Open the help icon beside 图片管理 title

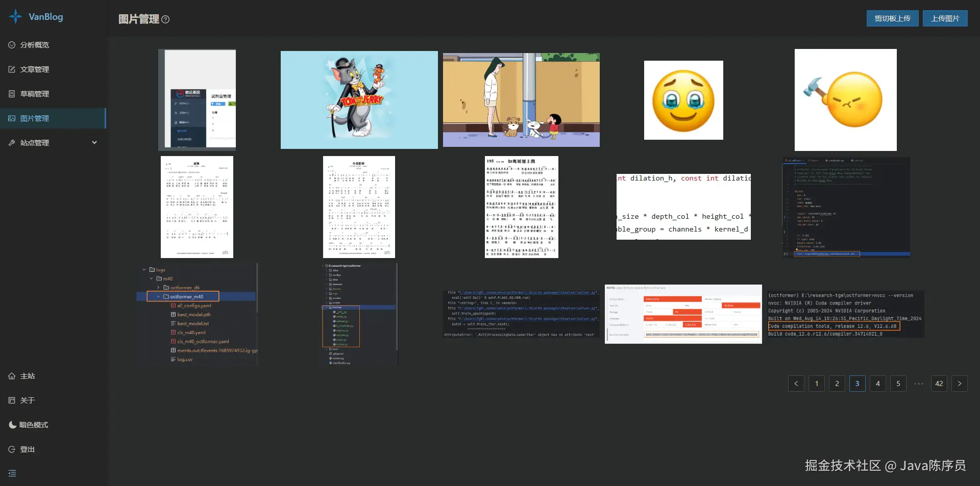pos(165,19)
